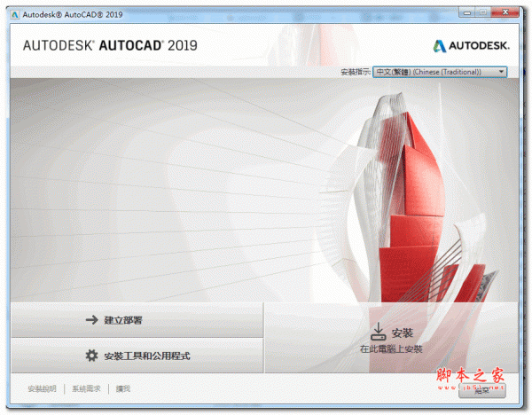Screen dimensions: 532x415
Task: Choose 安裝工具和公用程式 option
Action: (x=137, y=356)
